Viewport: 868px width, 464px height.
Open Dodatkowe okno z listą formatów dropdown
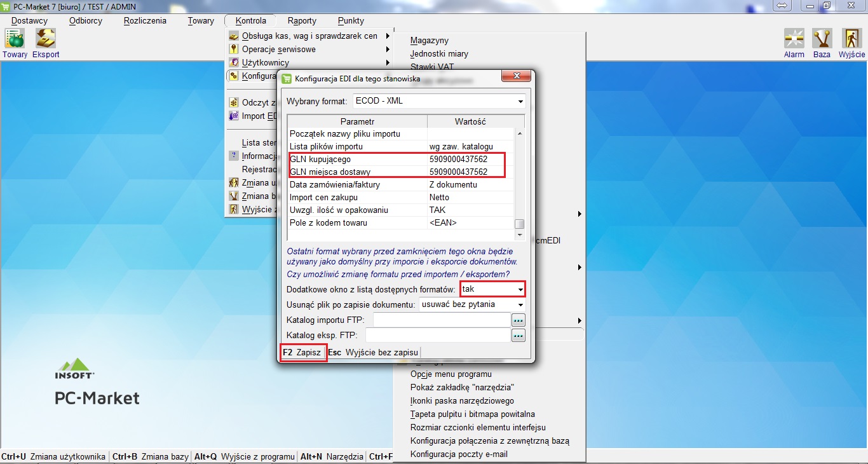520,289
